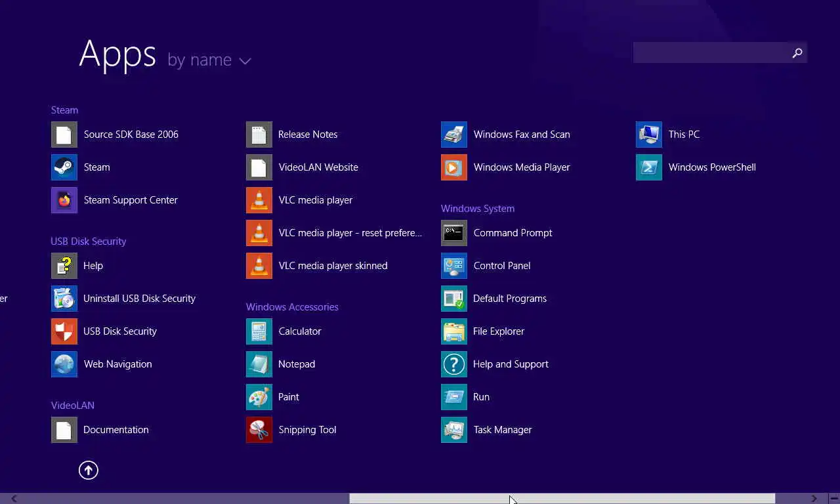840x504 pixels.
Task: Open the Source SDK Base 2006 icon
Action: (x=64, y=135)
